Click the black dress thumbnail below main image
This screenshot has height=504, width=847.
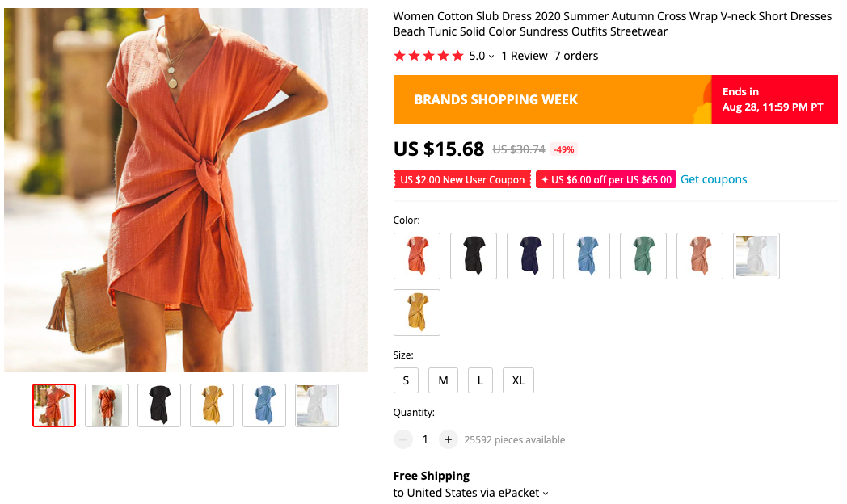pos(158,405)
